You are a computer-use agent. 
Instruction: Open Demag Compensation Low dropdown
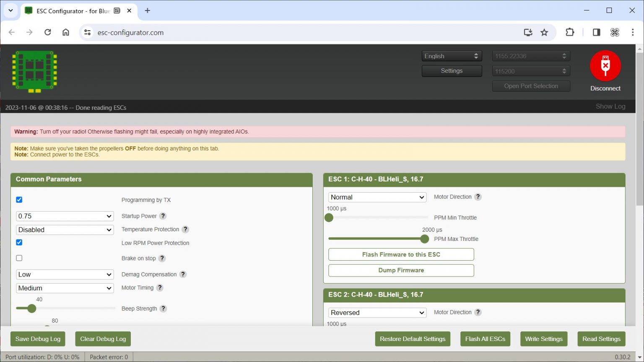(x=65, y=274)
